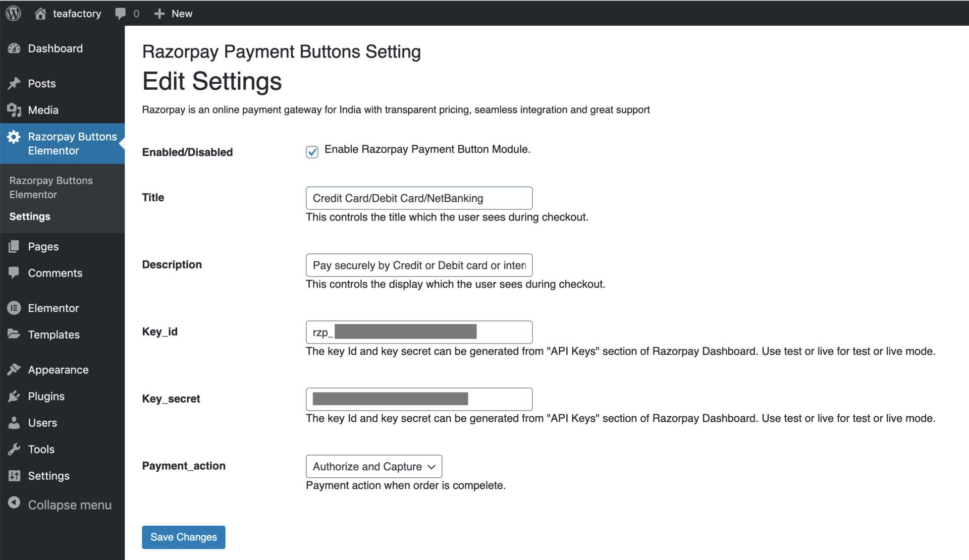Open main Settings menu near Tools
The width and height of the screenshot is (969, 560).
[63, 476]
